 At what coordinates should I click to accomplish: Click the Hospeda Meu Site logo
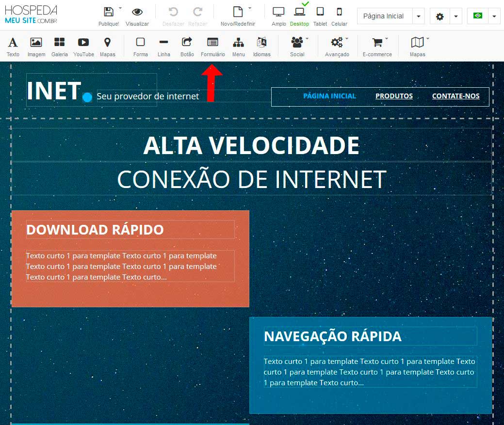coord(31,15)
